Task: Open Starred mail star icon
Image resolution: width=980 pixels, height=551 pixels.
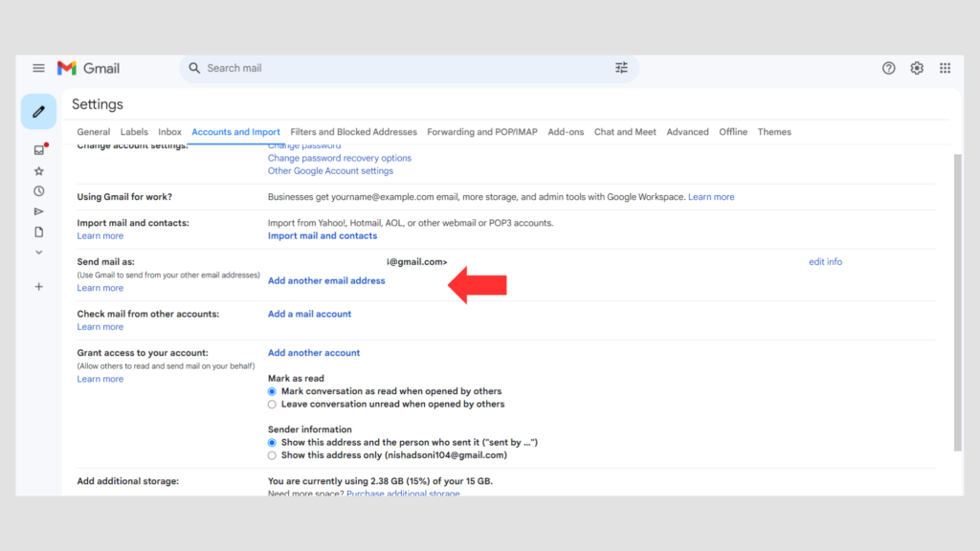Action: tap(38, 171)
